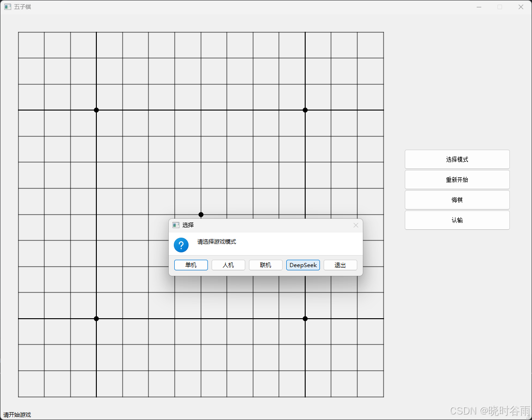This screenshot has height=420, width=532.
Task: Click the 请开始游戏 status bar text
Action: click(x=17, y=415)
